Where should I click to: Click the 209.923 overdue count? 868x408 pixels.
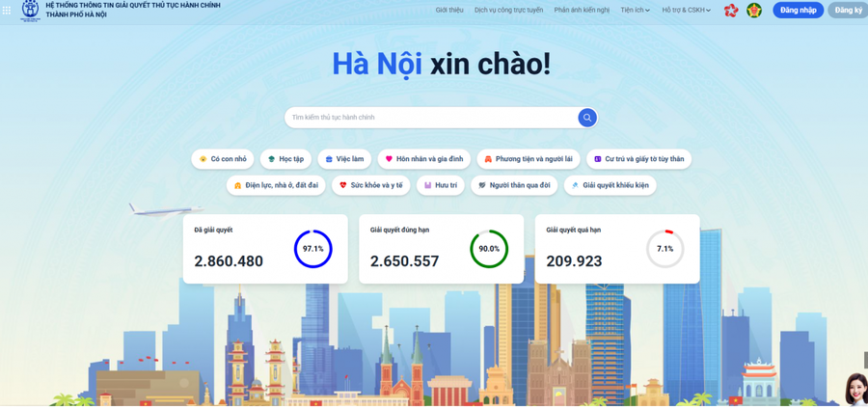pos(574,261)
